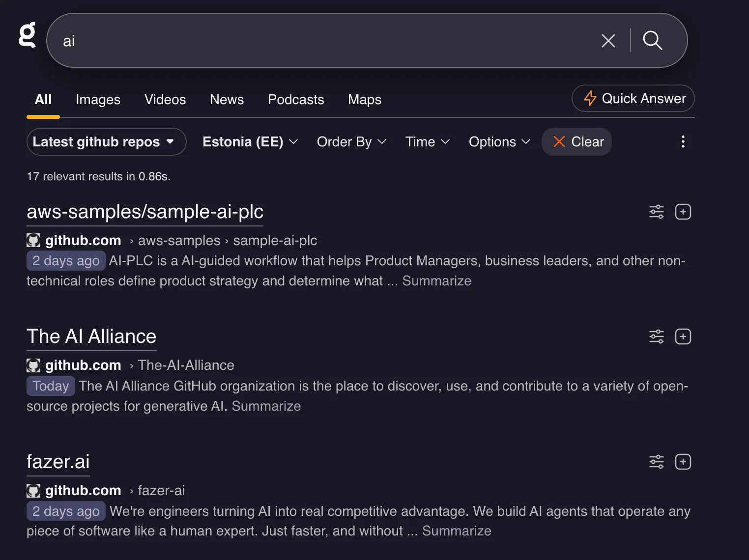The width and height of the screenshot is (749, 560).
Task: Click the Quick Answer button
Action: (x=633, y=98)
